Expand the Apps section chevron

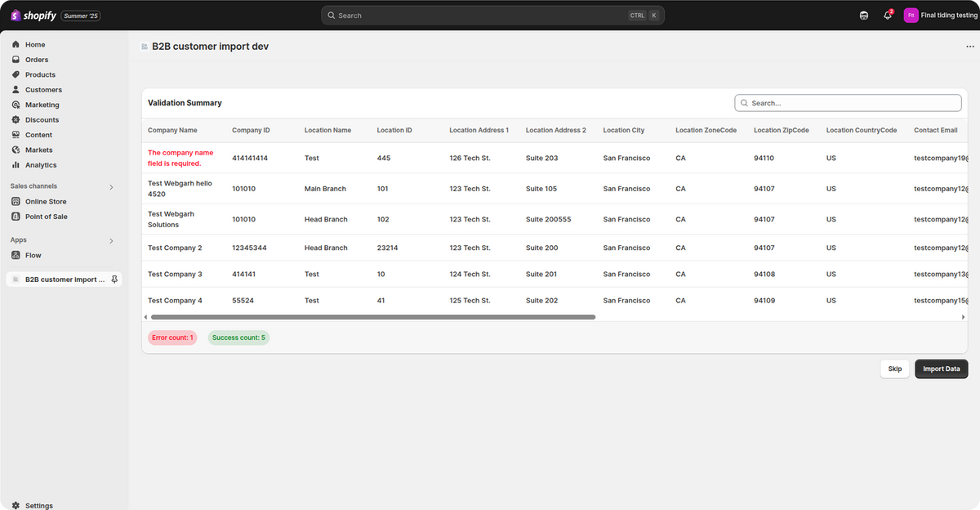point(111,241)
